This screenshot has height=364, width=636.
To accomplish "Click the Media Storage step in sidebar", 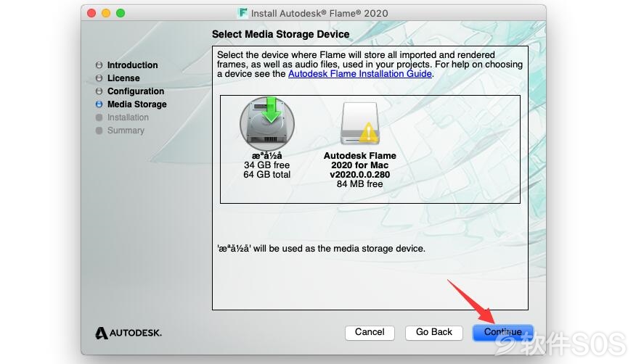I will [x=136, y=104].
